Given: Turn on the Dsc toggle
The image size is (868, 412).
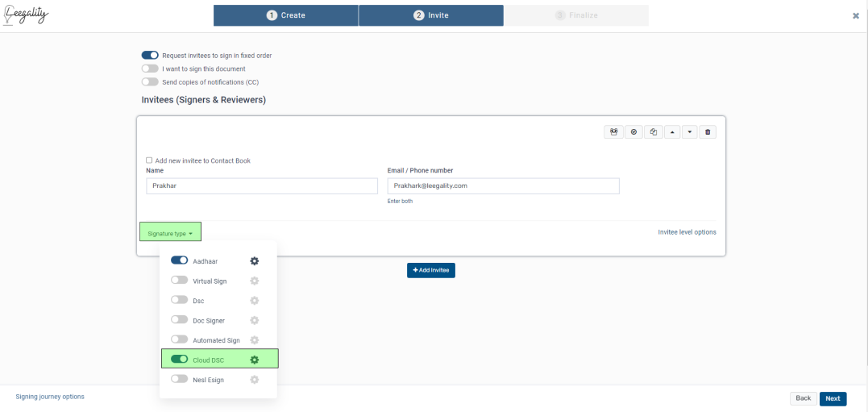Looking at the screenshot, I should (180, 300).
